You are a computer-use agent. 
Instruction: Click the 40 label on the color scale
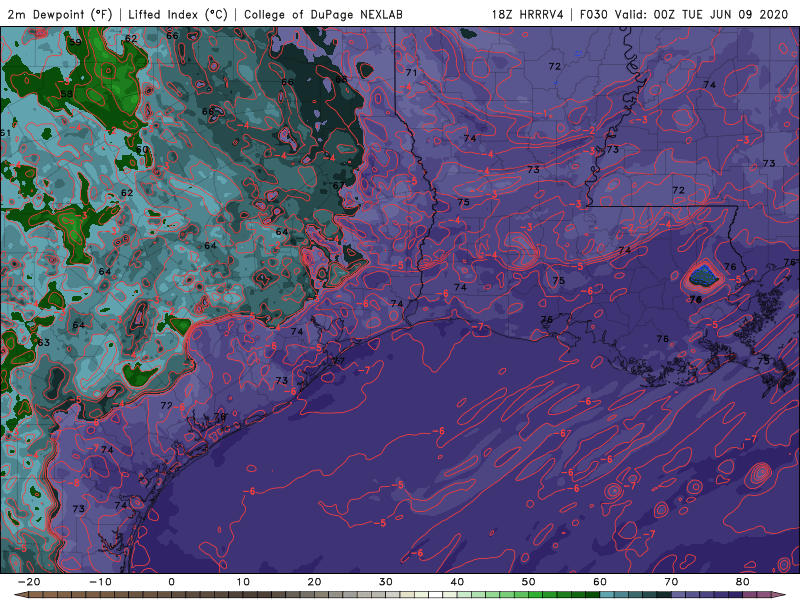pyautogui.click(x=457, y=582)
